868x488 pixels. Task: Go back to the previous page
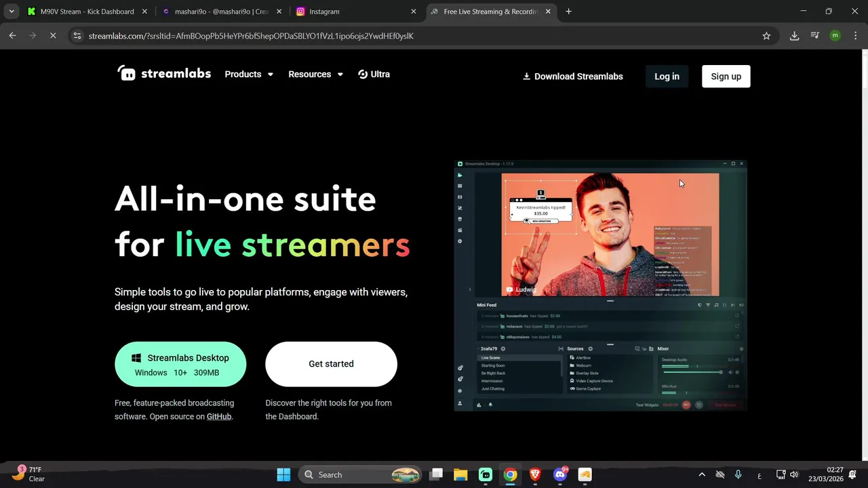point(12,36)
